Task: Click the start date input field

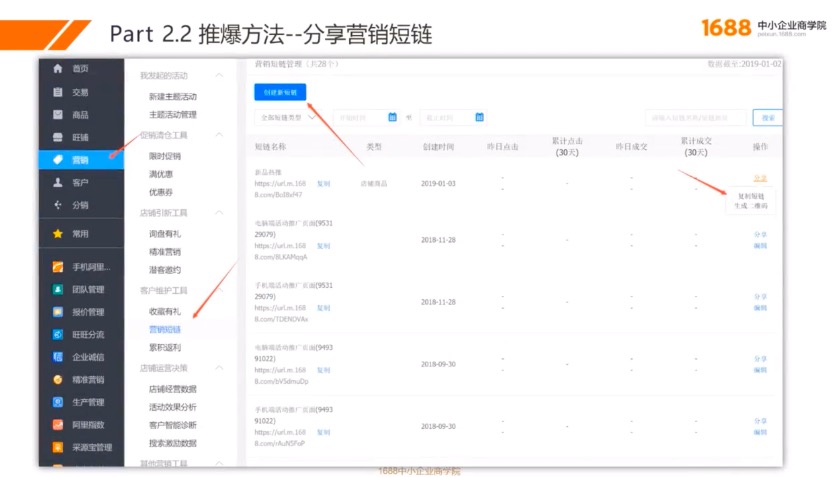Action: point(367,118)
